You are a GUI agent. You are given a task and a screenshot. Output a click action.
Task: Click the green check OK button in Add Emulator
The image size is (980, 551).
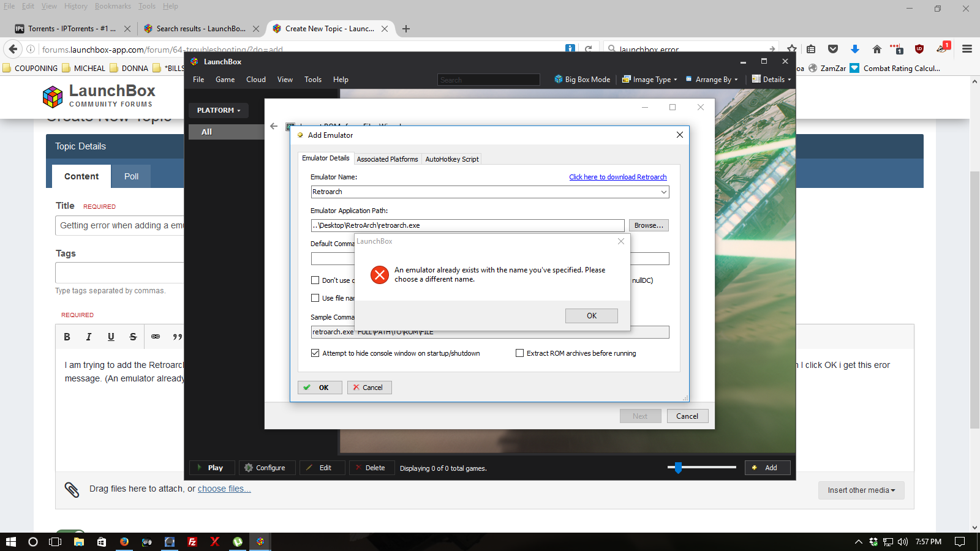click(320, 388)
